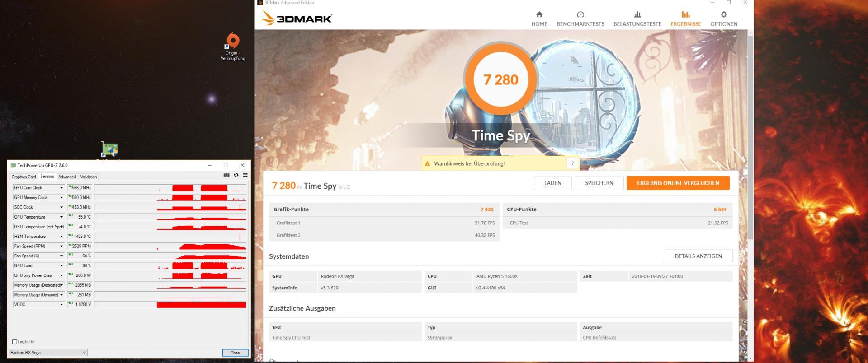Click CPU-Punkte score 6 524
Image resolution: width=868 pixels, height=363 pixels.
[x=720, y=209]
